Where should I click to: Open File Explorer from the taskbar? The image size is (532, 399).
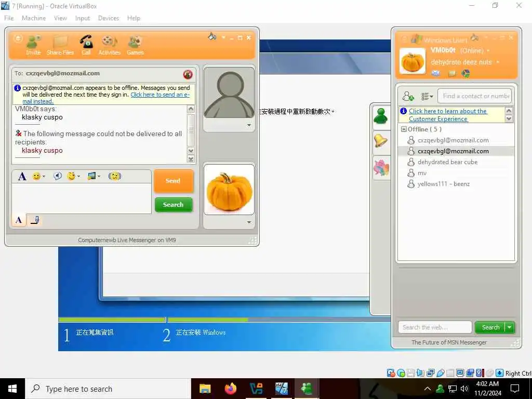coord(205,389)
